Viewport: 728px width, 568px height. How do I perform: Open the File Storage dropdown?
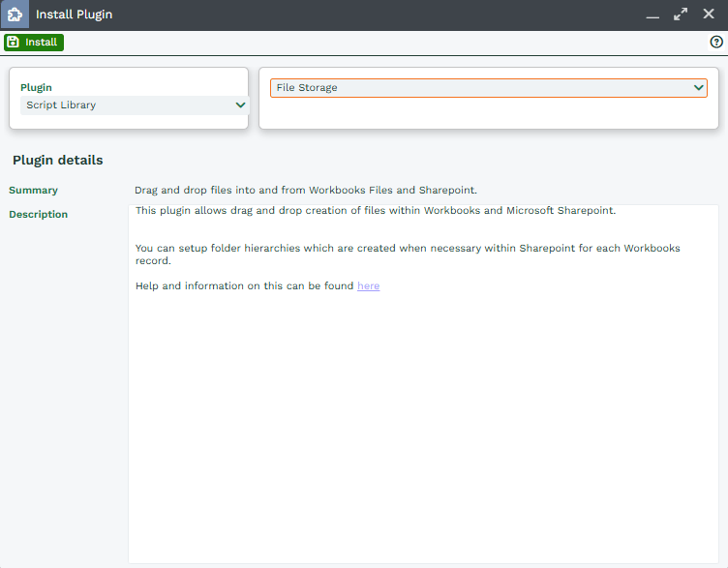pos(479,88)
